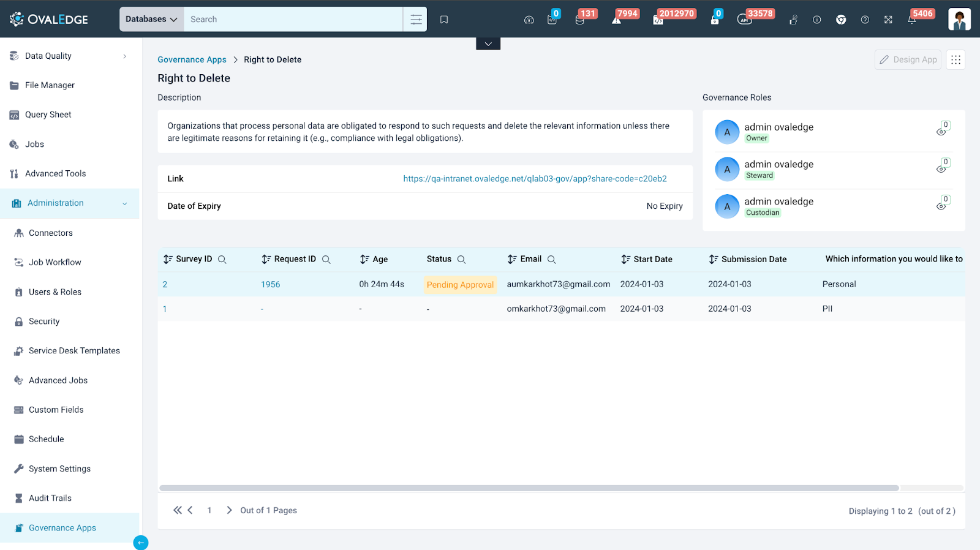Screen dimensions: 980x550
Task: Go to previous page arrow
Action: pyautogui.click(x=190, y=510)
